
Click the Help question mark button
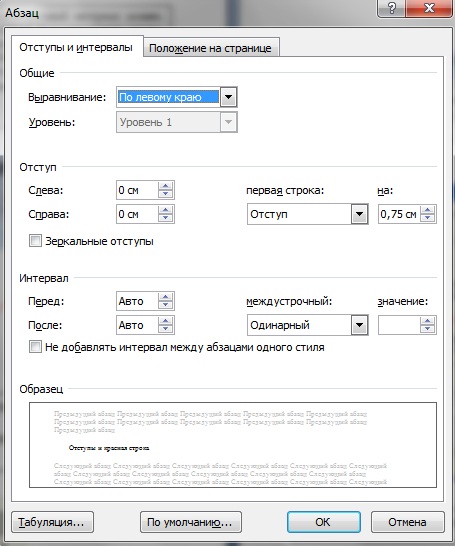[392, 8]
